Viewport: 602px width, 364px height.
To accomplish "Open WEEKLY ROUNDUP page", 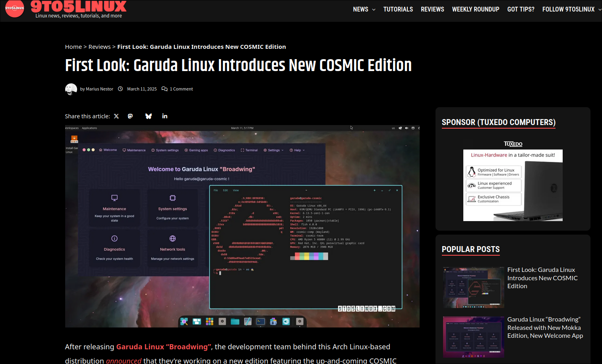I will (x=476, y=9).
